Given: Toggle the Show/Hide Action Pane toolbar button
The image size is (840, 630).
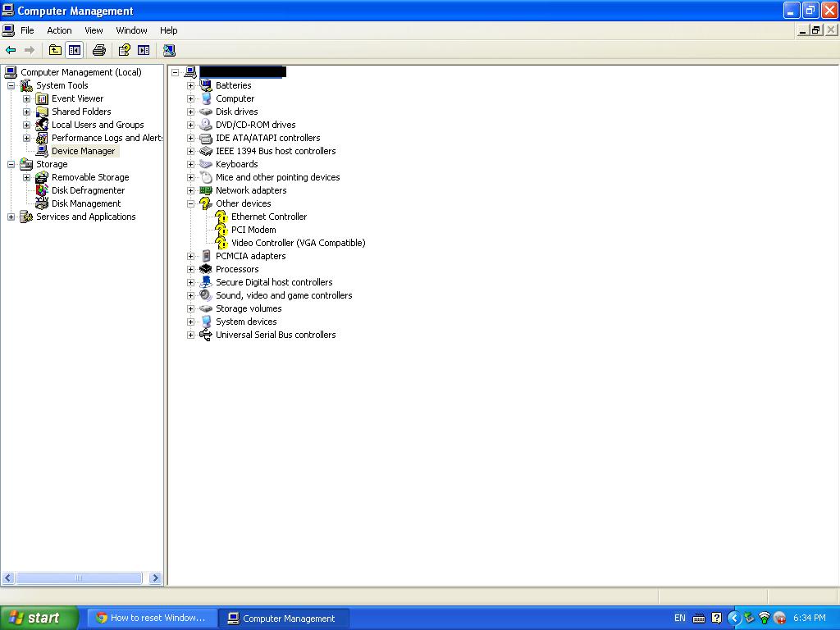Looking at the screenshot, I should point(144,50).
